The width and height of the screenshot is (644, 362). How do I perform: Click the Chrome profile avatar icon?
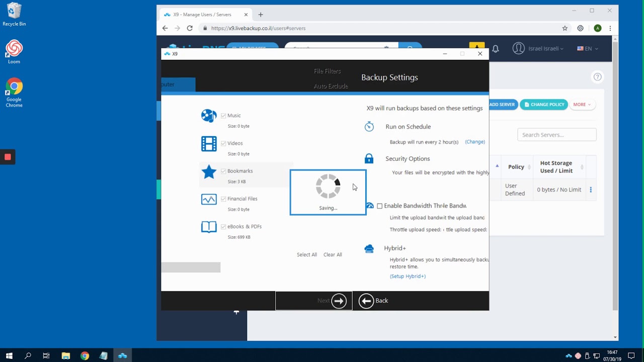[x=597, y=28]
